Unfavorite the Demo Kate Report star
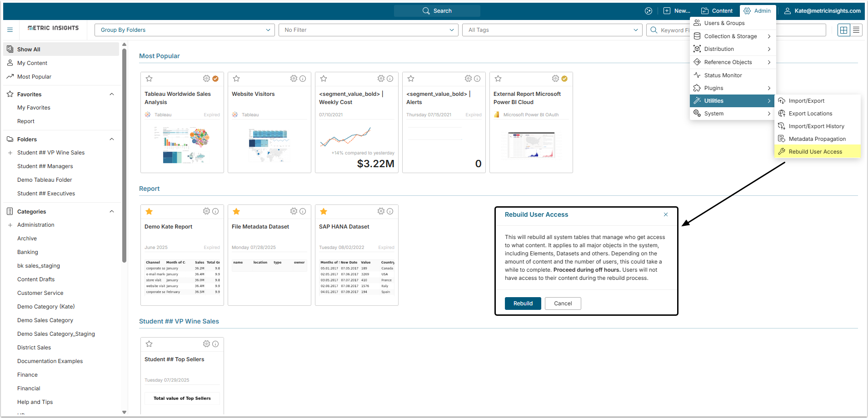Image resolution: width=868 pixels, height=418 pixels. click(x=149, y=211)
